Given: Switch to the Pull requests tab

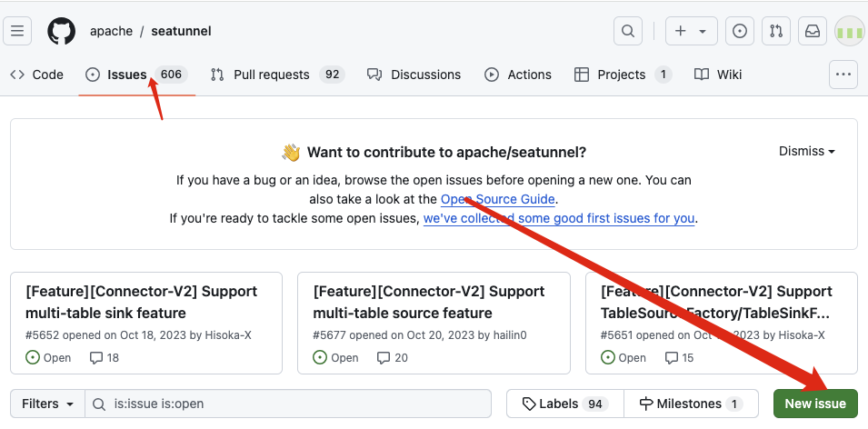Looking at the screenshot, I should coord(271,75).
